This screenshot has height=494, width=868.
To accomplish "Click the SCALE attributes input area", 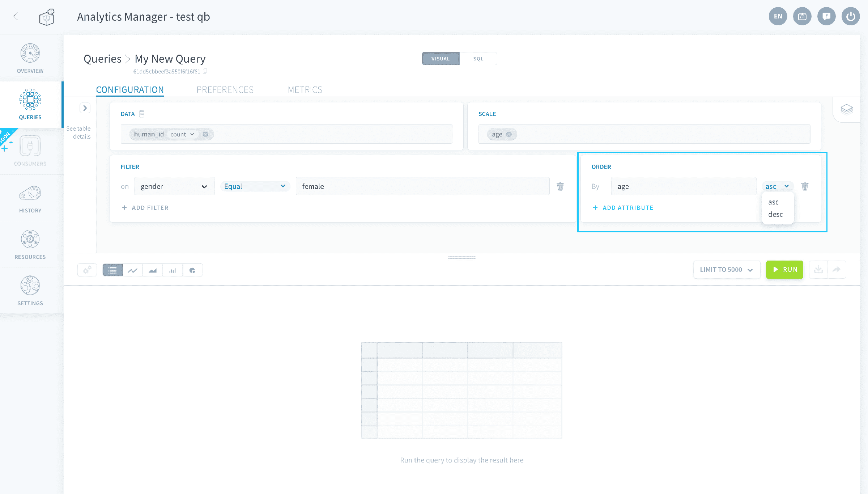I will [x=644, y=134].
